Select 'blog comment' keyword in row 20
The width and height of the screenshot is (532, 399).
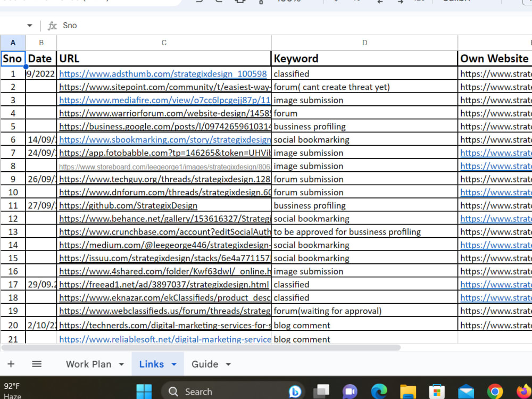(364, 326)
